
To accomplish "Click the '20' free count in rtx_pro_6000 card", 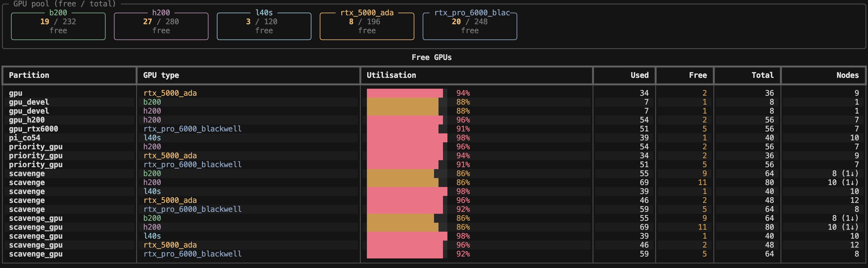I will (456, 22).
